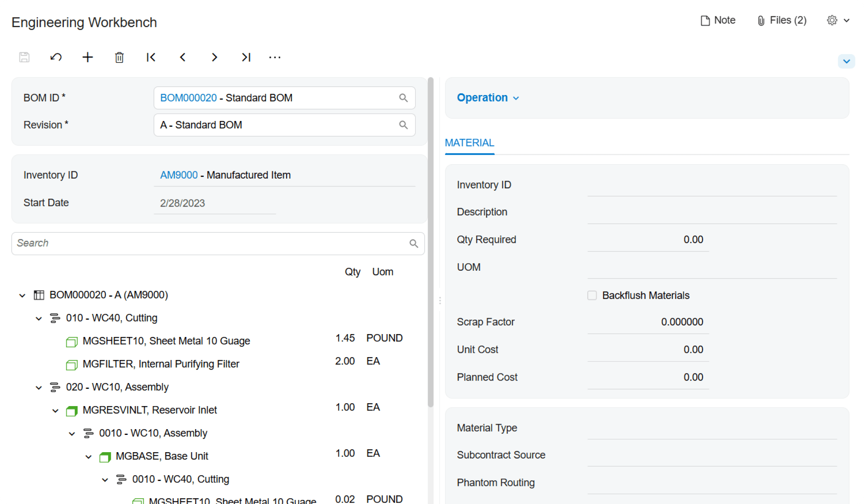Screen dimensions: 864x504
Task: Open the toolbar ellipsis menu
Action: (x=275, y=57)
